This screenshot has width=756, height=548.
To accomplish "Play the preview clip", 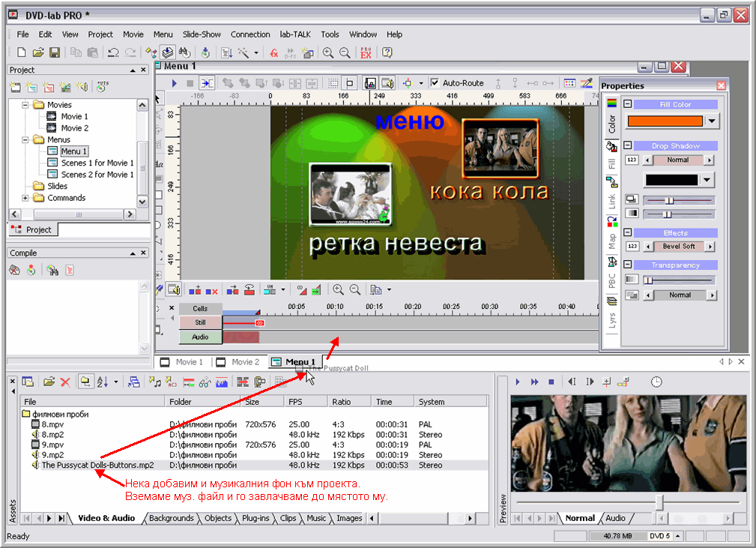I will (517, 382).
